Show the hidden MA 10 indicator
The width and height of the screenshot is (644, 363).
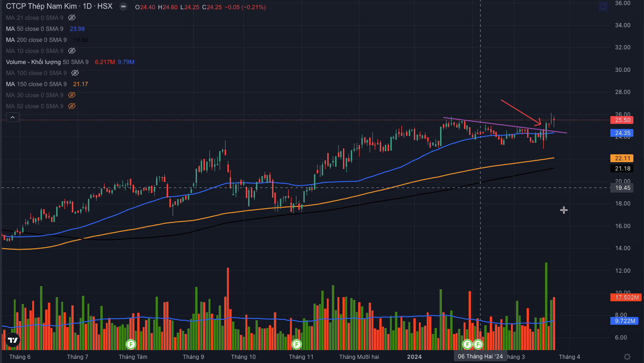71,51
